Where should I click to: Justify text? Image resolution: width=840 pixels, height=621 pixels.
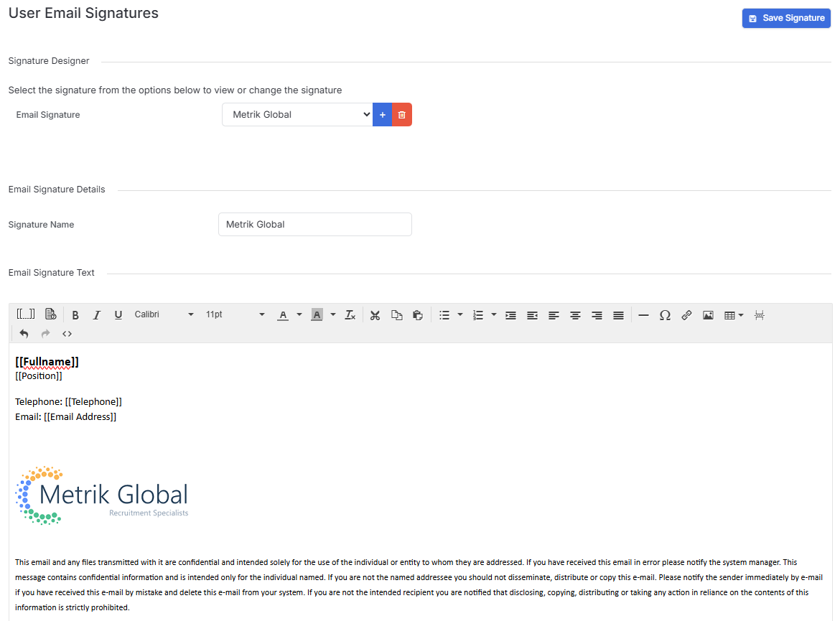point(618,315)
